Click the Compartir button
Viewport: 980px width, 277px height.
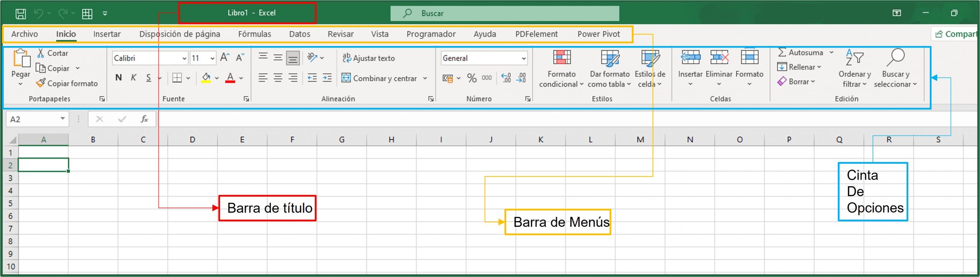(955, 34)
